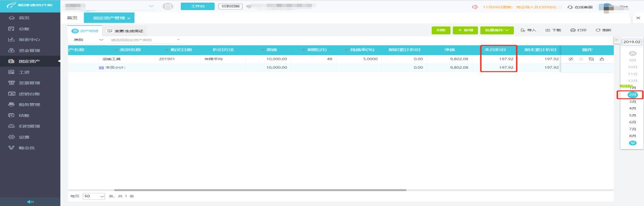Open the 每页 50 page size dropdown
644x206 pixels.
(x=94, y=196)
